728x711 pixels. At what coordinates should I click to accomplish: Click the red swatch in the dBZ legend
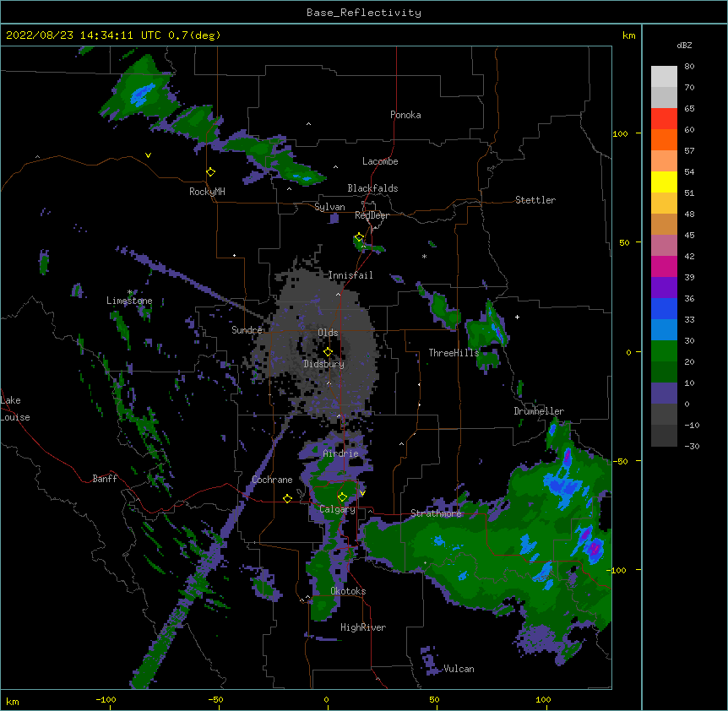coord(664,118)
